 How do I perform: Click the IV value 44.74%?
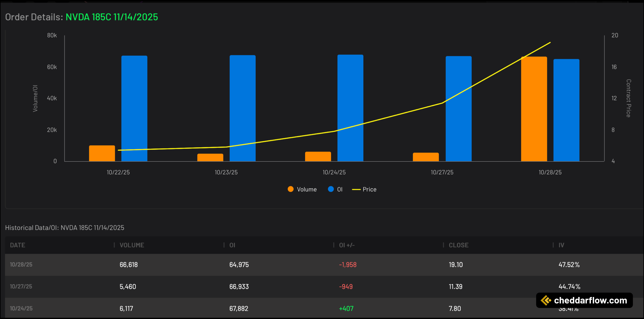[569, 287]
